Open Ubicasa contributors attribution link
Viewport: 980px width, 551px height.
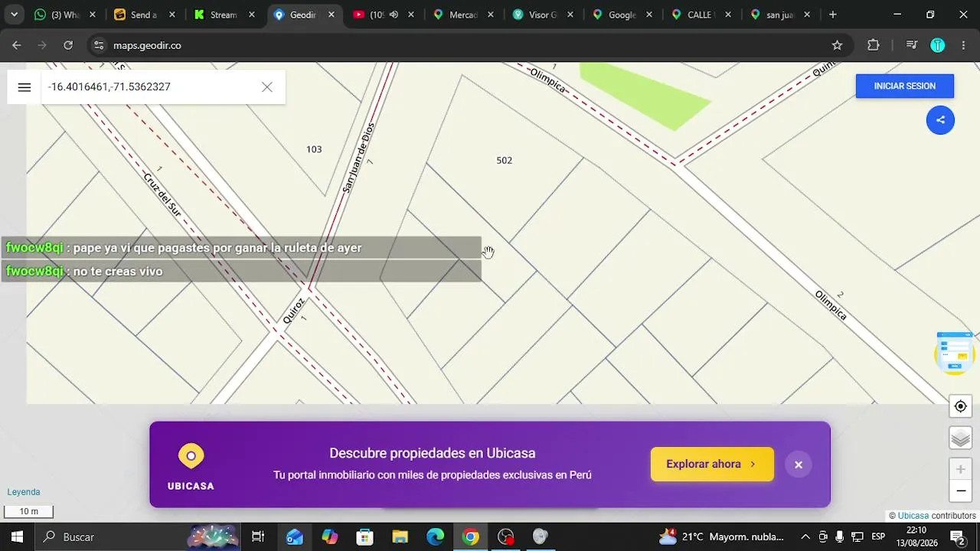point(913,516)
